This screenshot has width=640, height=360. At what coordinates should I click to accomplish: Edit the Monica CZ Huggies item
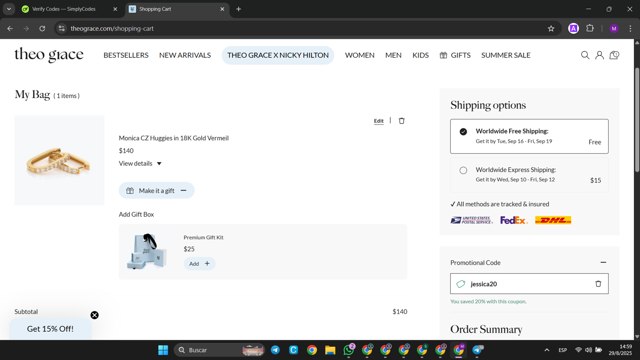(378, 121)
